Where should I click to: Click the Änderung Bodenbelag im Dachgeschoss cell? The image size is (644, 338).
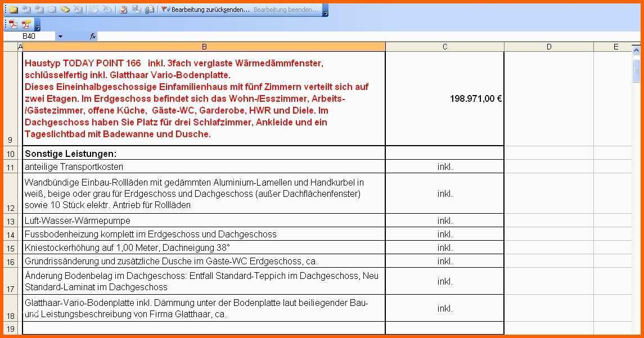click(x=204, y=281)
